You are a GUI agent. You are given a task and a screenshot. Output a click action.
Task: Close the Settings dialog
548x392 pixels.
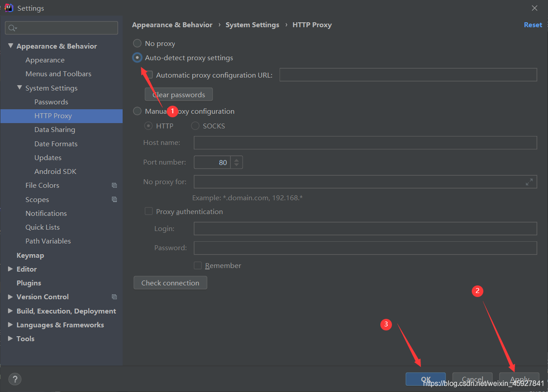535,8
